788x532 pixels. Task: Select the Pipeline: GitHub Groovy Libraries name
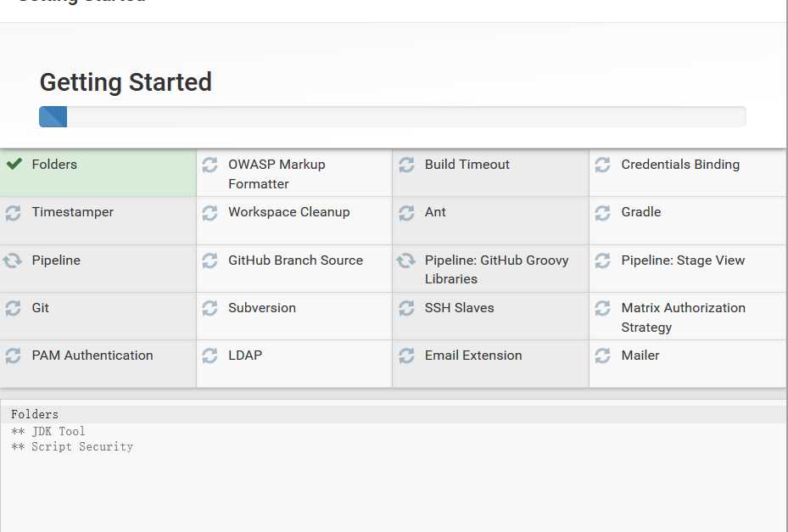tap(496, 270)
